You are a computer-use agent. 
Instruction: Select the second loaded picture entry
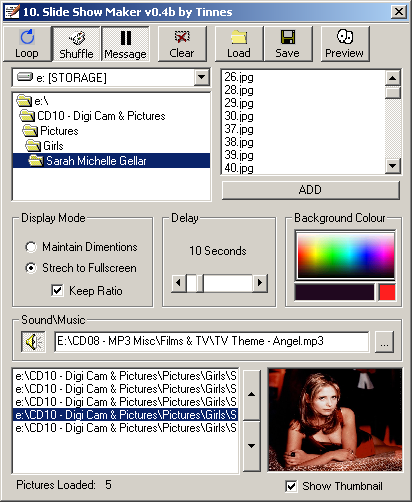click(x=126, y=389)
